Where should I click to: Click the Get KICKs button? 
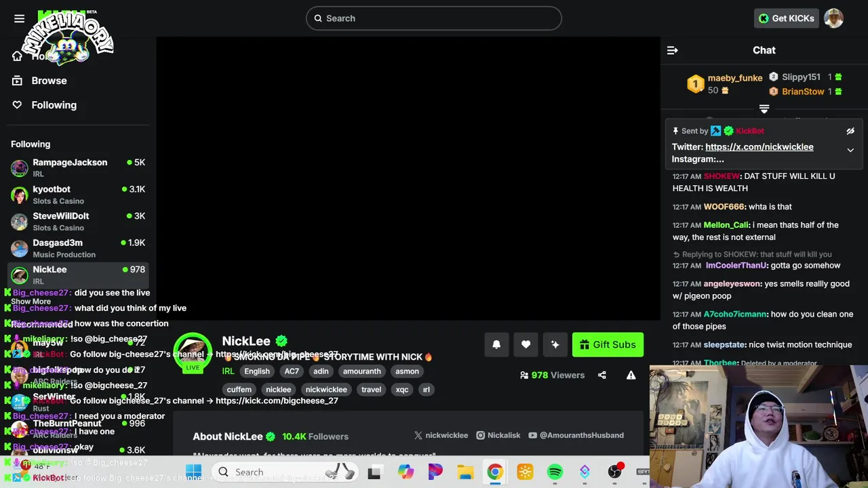tap(787, 18)
